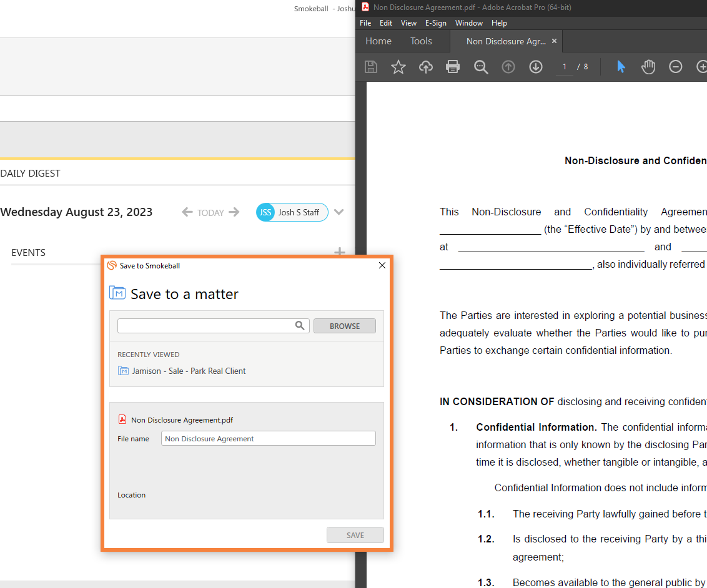Click the BROWSE button
Image resolution: width=707 pixels, height=588 pixels.
345,326
